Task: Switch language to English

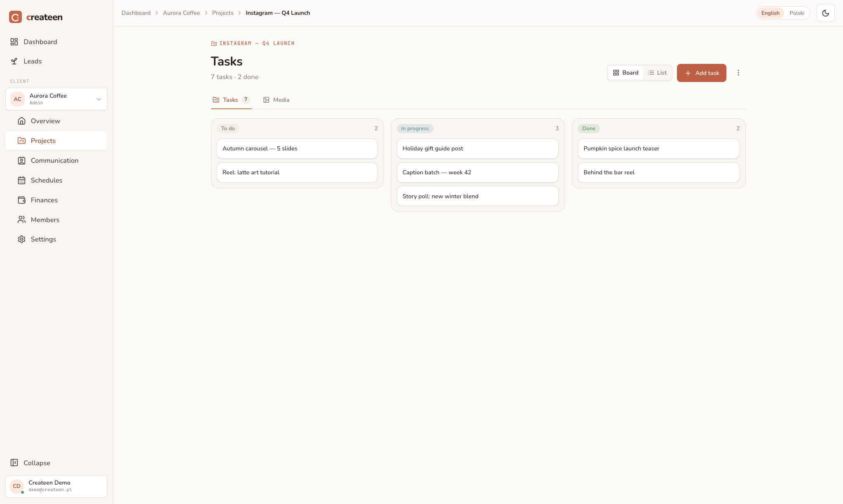Action: click(x=770, y=13)
